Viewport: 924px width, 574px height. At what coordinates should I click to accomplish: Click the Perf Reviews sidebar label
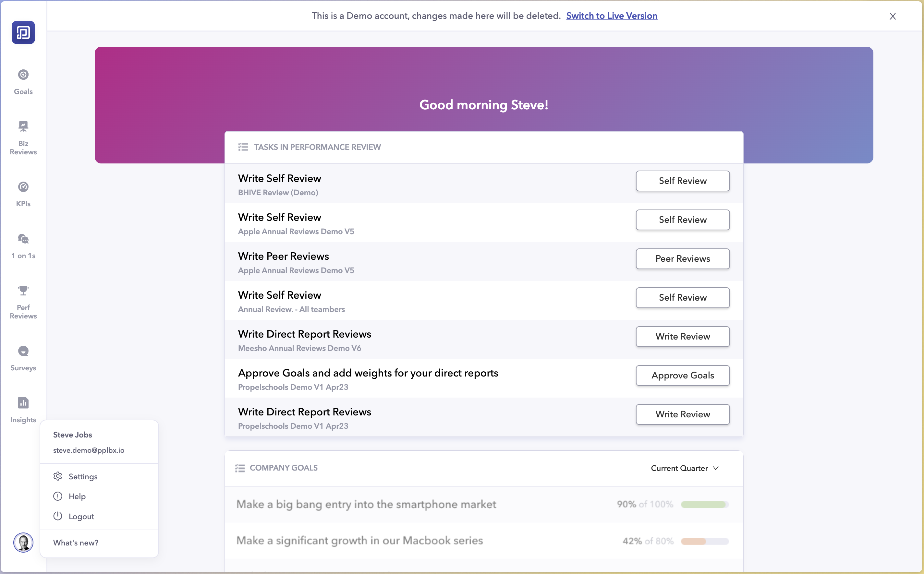pos(23,312)
